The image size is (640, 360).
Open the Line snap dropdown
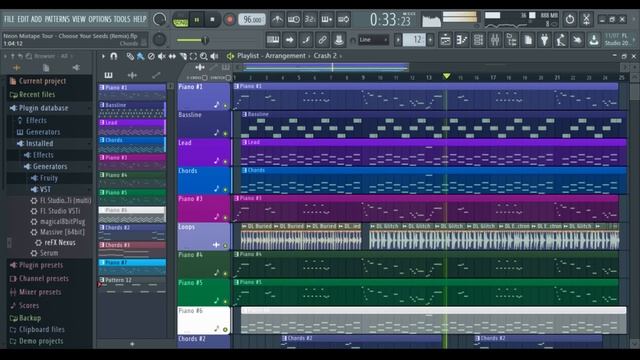click(x=373, y=40)
